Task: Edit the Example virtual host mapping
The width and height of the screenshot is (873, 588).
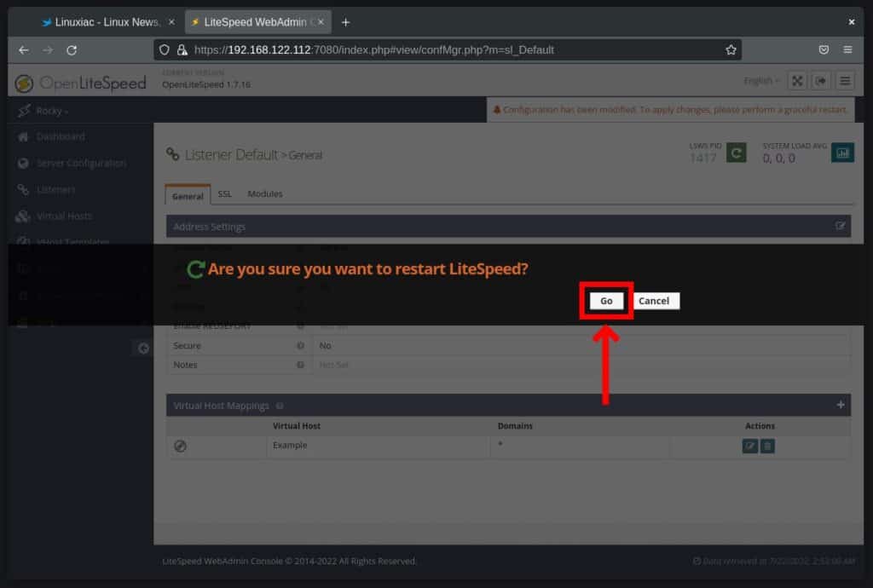Action: click(x=749, y=447)
